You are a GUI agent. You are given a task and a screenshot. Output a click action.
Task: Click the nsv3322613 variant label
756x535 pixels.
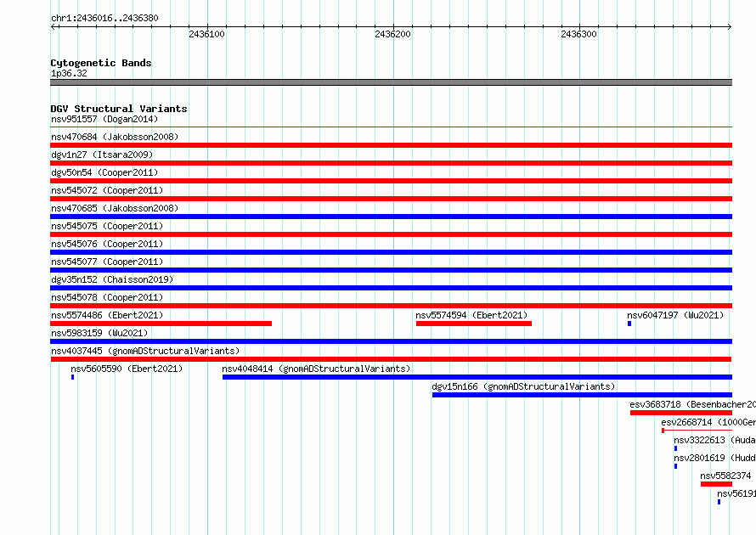tap(714, 440)
